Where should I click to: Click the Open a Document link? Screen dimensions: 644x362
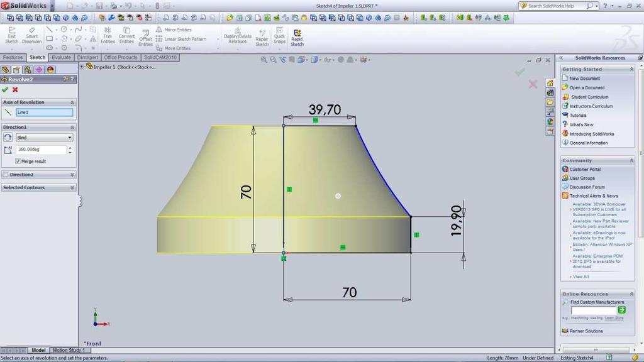(x=587, y=88)
